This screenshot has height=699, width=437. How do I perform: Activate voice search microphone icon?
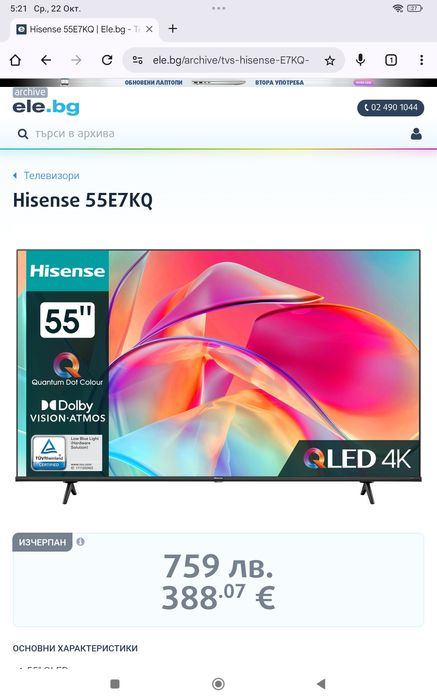[360, 60]
